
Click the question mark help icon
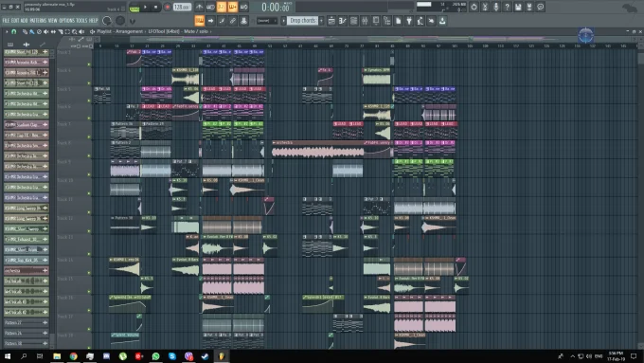click(508, 7)
